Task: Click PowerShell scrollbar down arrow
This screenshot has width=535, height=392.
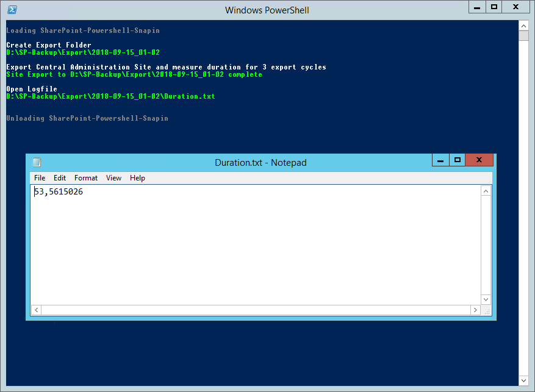Action: coord(524,380)
